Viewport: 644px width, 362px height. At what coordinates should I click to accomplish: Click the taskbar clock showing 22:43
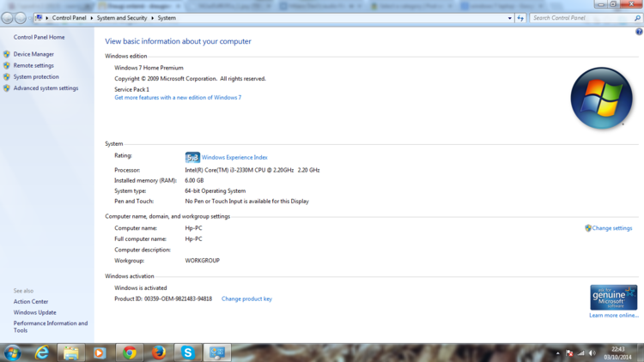(617, 353)
